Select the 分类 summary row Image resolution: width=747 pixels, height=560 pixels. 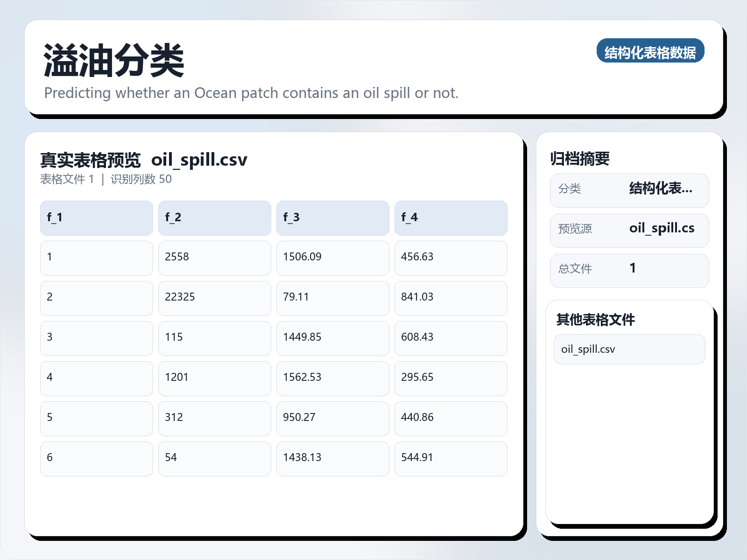629,190
